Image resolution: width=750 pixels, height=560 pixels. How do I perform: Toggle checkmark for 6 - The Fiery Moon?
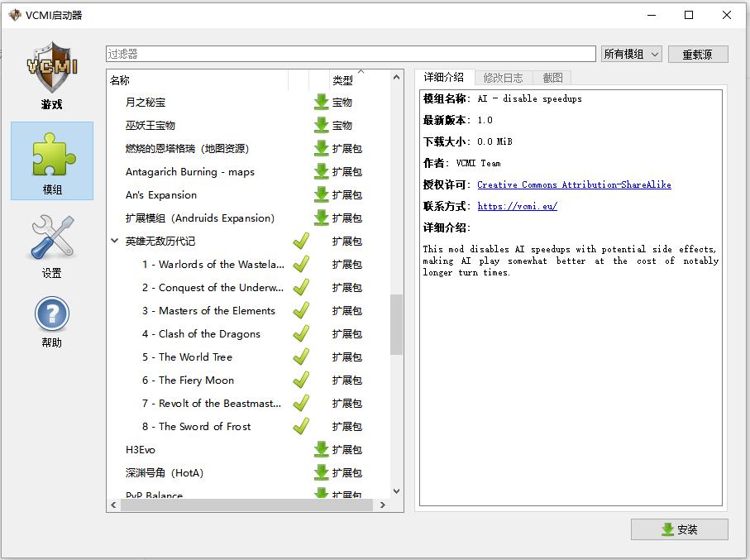[301, 380]
